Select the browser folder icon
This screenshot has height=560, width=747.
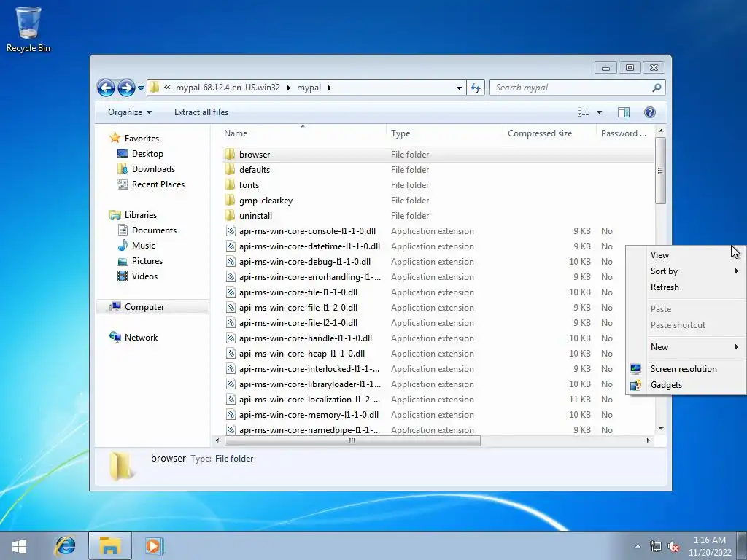coord(230,155)
